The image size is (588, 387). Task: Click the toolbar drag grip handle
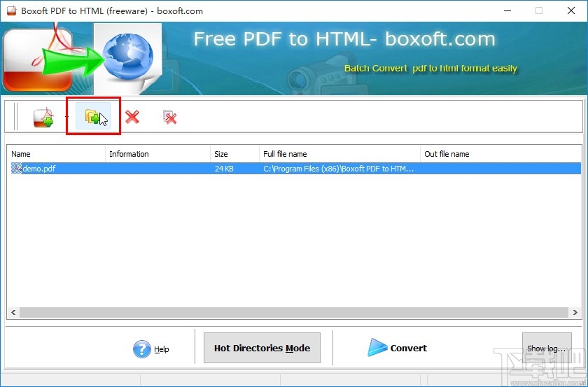tap(15, 117)
